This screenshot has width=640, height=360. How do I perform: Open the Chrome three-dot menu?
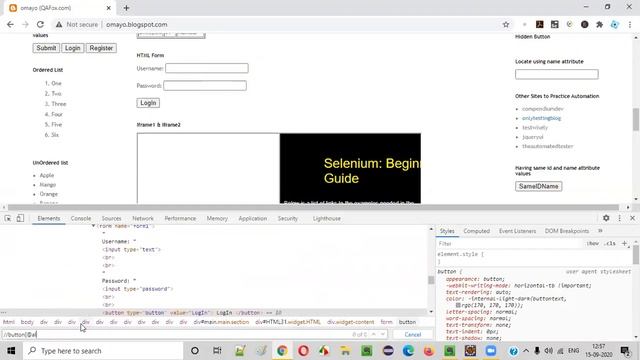pyautogui.click(x=630, y=24)
